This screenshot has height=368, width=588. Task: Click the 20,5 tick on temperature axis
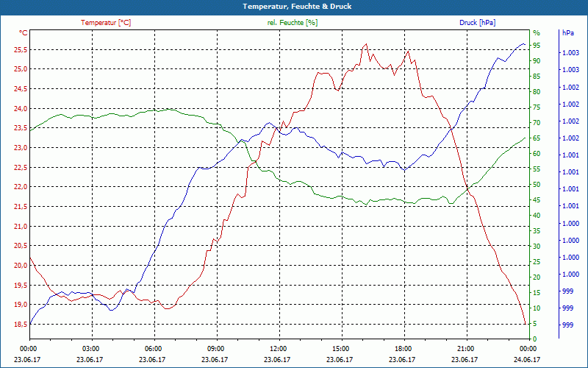(21, 246)
